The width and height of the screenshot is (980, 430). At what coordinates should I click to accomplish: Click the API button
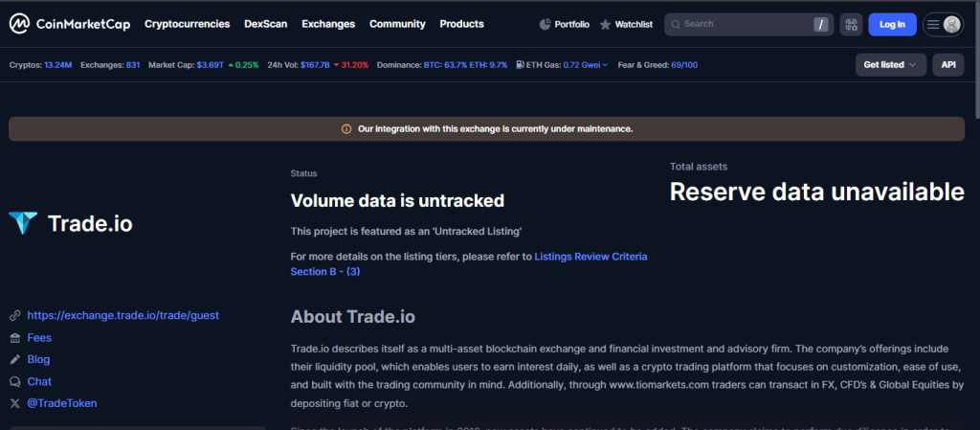pyautogui.click(x=947, y=65)
